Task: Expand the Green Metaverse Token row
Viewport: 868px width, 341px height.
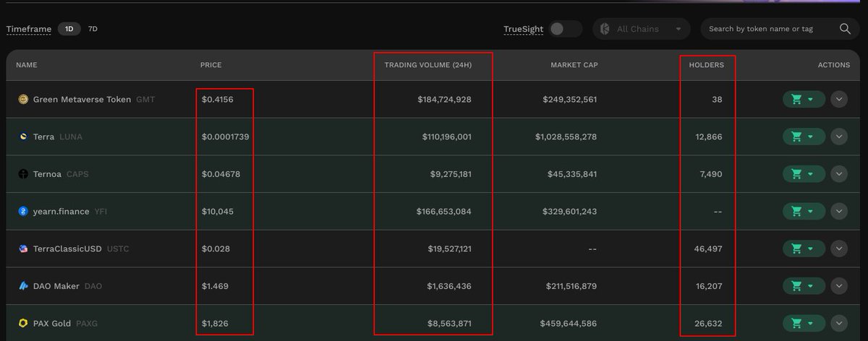Action: (x=839, y=100)
